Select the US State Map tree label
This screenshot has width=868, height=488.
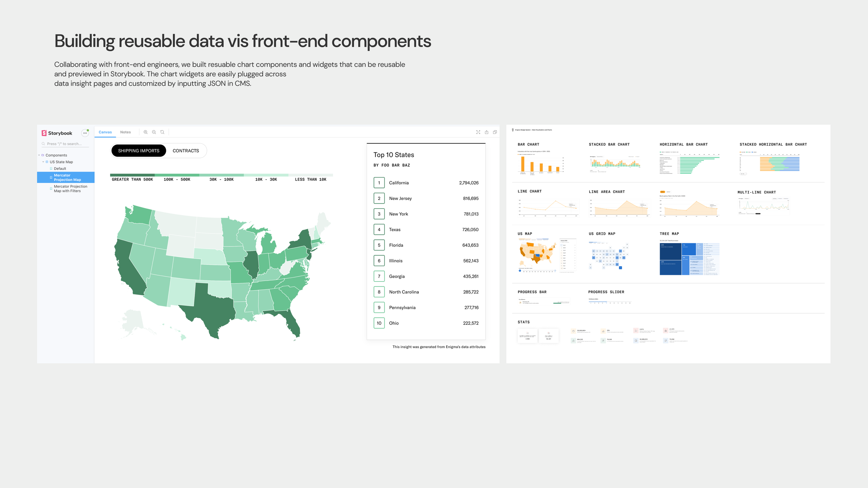(x=61, y=162)
